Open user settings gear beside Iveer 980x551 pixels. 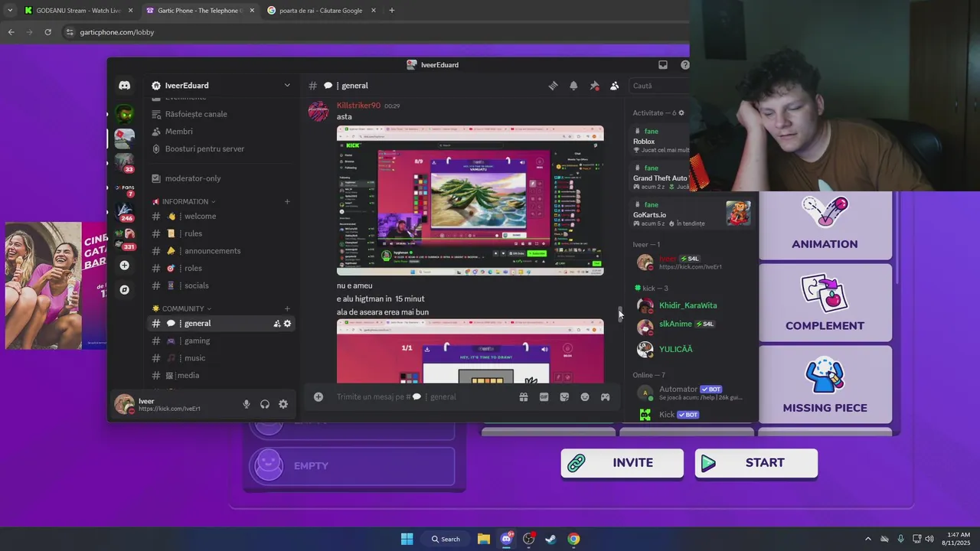pos(283,404)
